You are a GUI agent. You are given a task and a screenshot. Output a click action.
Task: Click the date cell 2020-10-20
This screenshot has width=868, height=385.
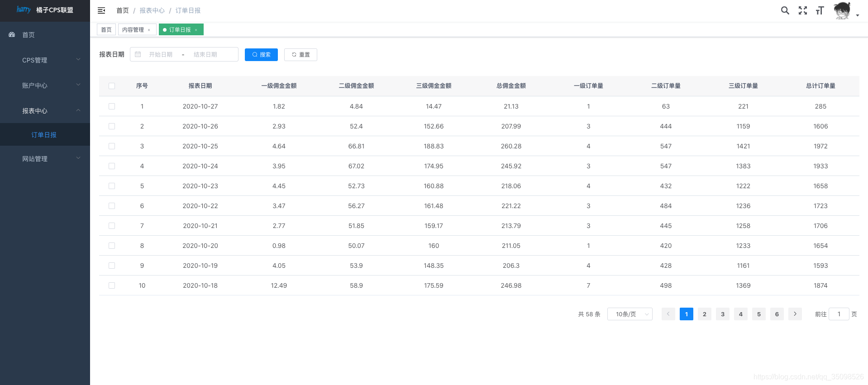point(200,246)
